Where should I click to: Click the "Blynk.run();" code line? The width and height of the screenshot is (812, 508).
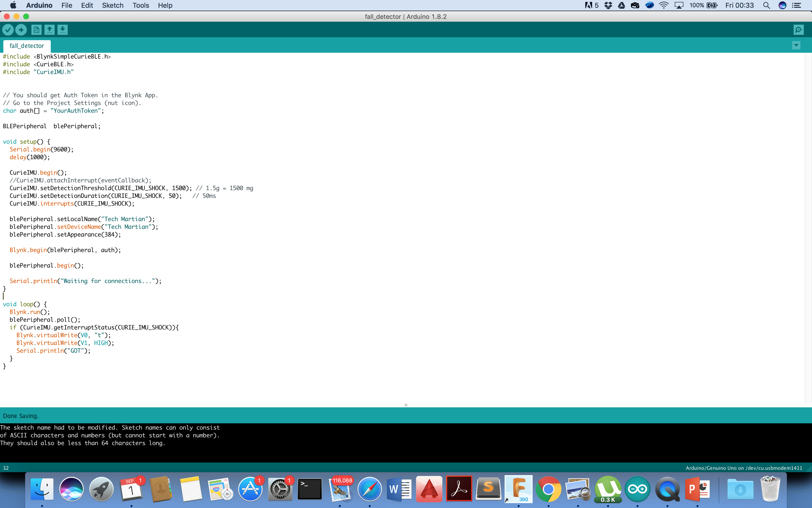click(x=29, y=312)
